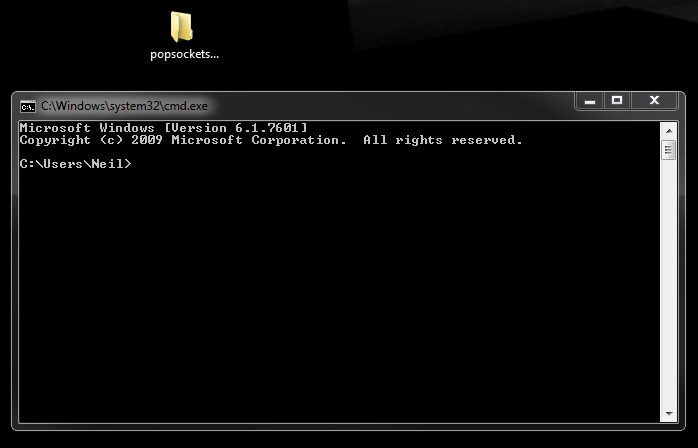Click the C:\Users\Neil> prompt line
The height and width of the screenshot is (448, 698).
tap(76, 164)
